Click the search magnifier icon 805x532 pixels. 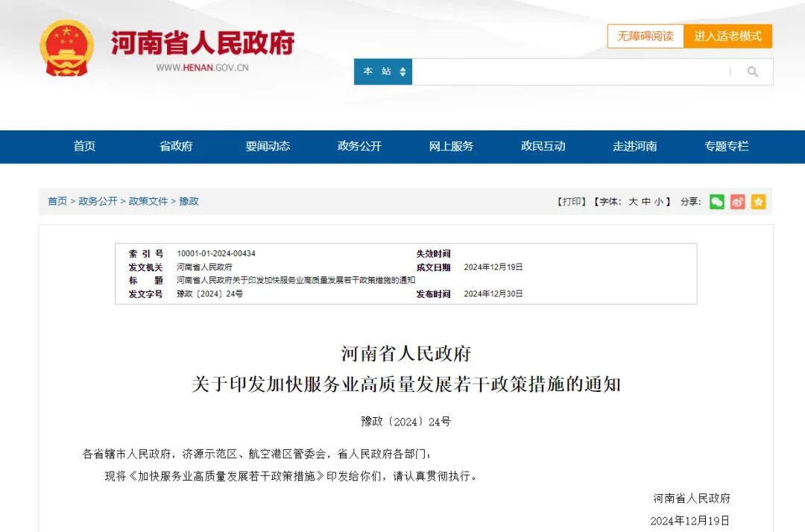tap(752, 72)
